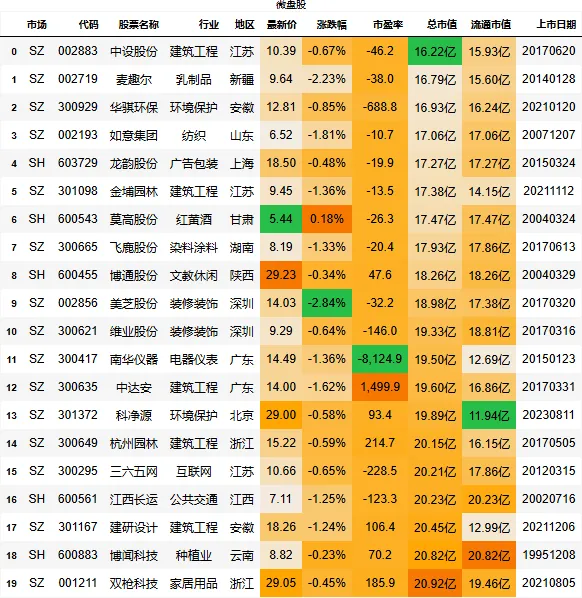Select stock name 三六五网
The height and width of the screenshot is (598, 582).
134,471
